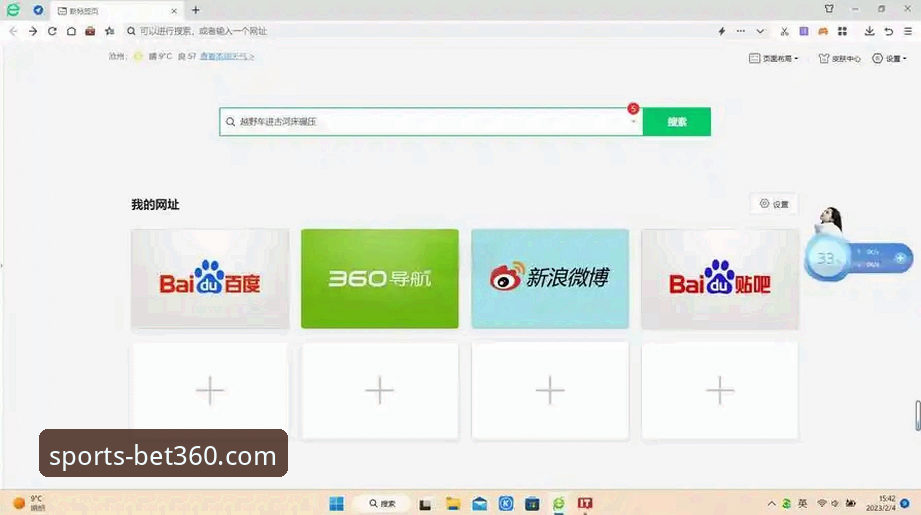The height and width of the screenshot is (515, 921).
Task: Open the downloads icon
Action: [x=869, y=31]
